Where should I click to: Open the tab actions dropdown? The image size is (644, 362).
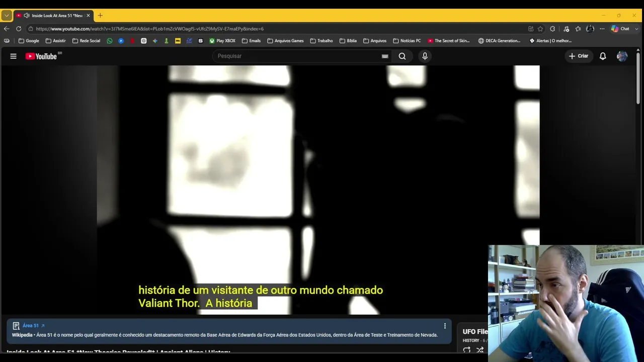(x=7, y=16)
